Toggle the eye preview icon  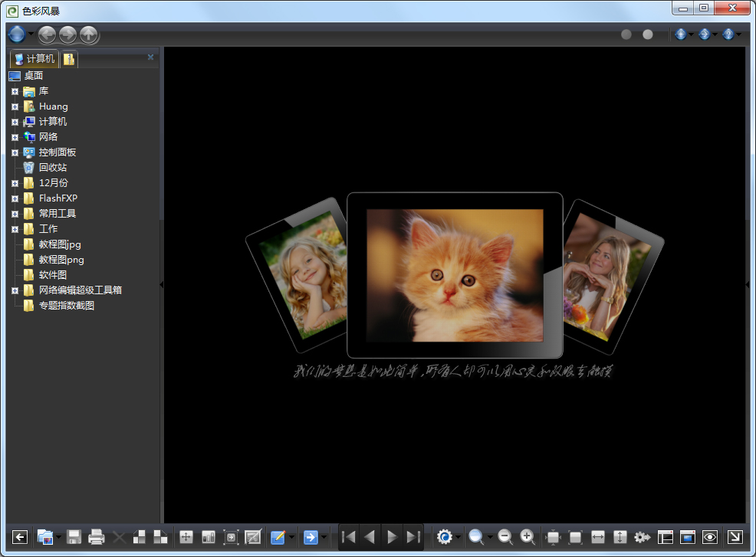pyautogui.click(x=710, y=537)
